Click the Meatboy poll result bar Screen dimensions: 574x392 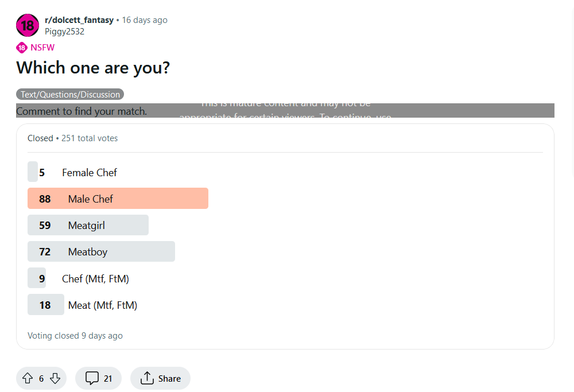pyautogui.click(x=101, y=251)
